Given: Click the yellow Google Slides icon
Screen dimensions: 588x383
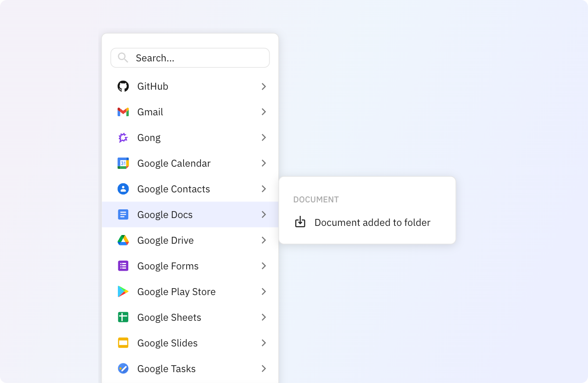Looking at the screenshot, I should point(123,343).
